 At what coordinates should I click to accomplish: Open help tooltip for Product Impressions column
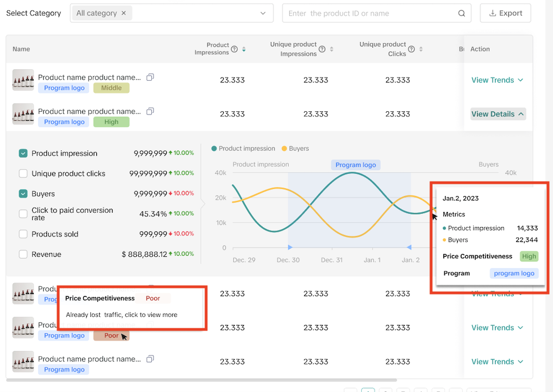pyautogui.click(x=234, y=49)
